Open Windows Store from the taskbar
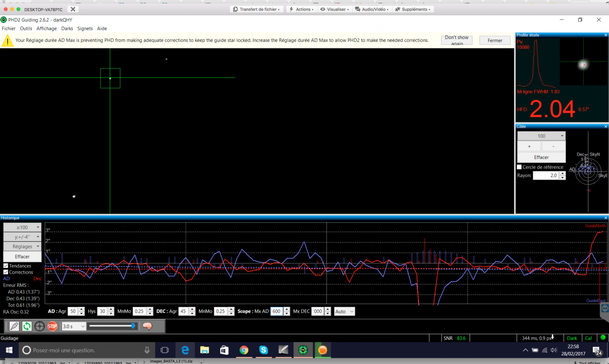609x364 pixels. pos(224,350)
